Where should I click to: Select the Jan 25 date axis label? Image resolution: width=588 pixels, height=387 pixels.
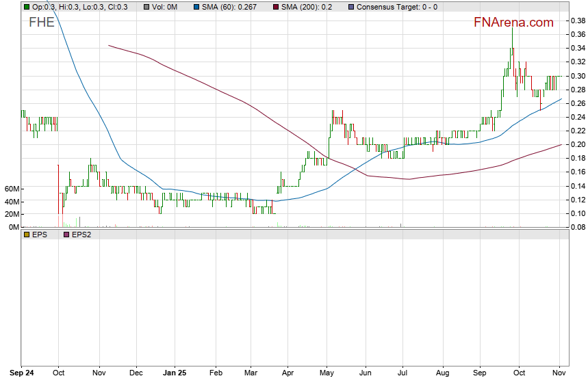[x=176, y=373]
